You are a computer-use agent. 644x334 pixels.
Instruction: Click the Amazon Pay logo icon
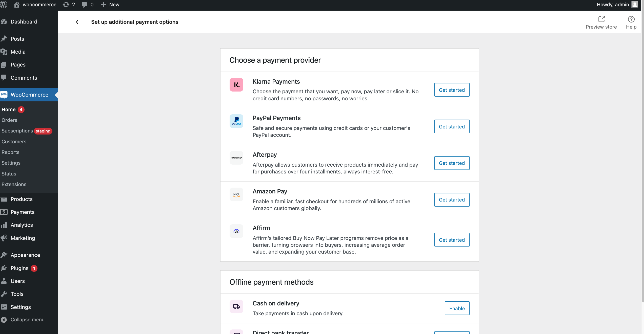coord(236,194)
